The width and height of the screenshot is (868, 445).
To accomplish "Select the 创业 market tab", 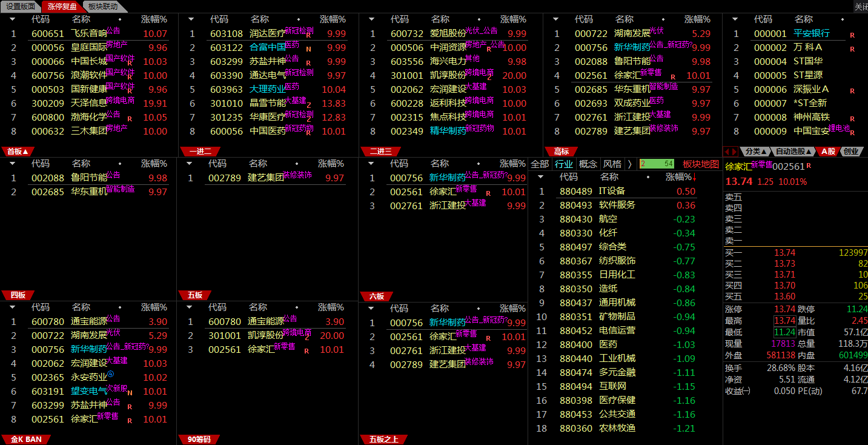I will point(850,152).
